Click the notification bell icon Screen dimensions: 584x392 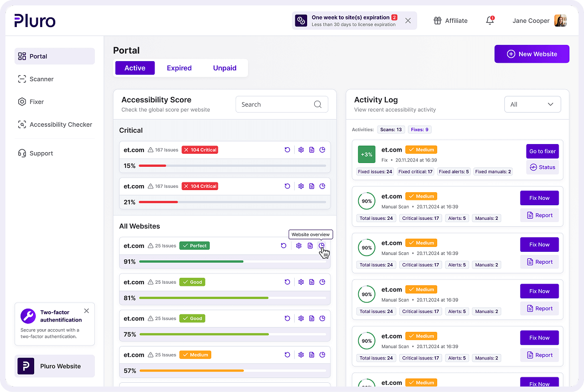coord(490,21)
